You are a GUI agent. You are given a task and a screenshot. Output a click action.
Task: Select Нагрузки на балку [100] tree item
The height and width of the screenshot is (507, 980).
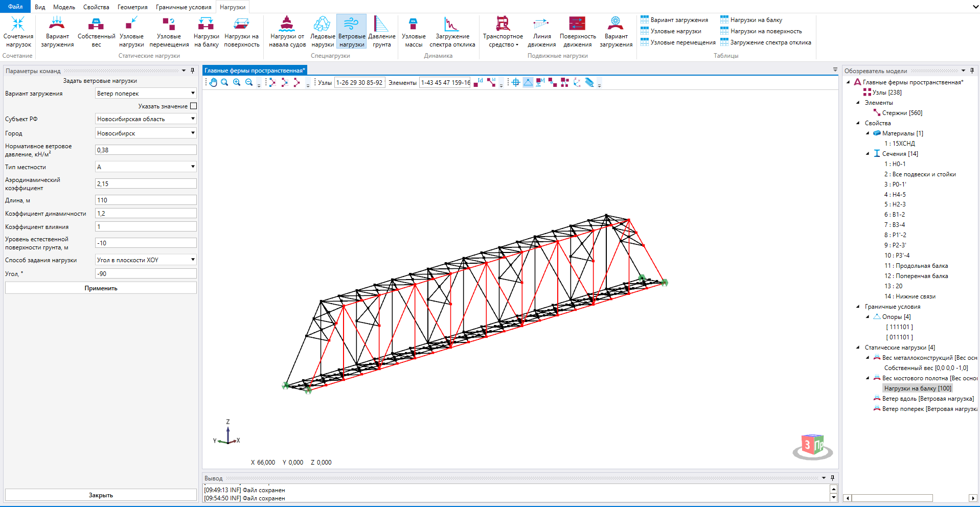[x=918, y=388]
